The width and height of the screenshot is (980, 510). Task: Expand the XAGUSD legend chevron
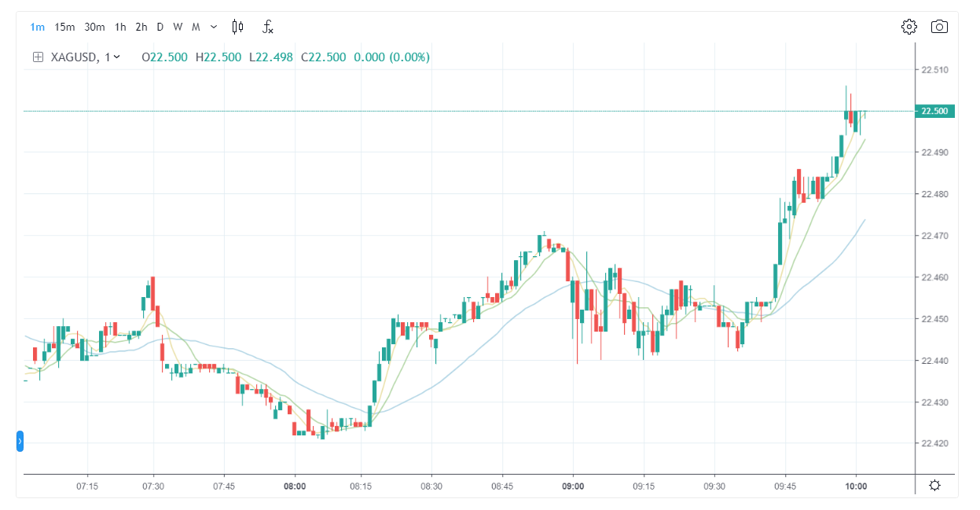point(117,57)
